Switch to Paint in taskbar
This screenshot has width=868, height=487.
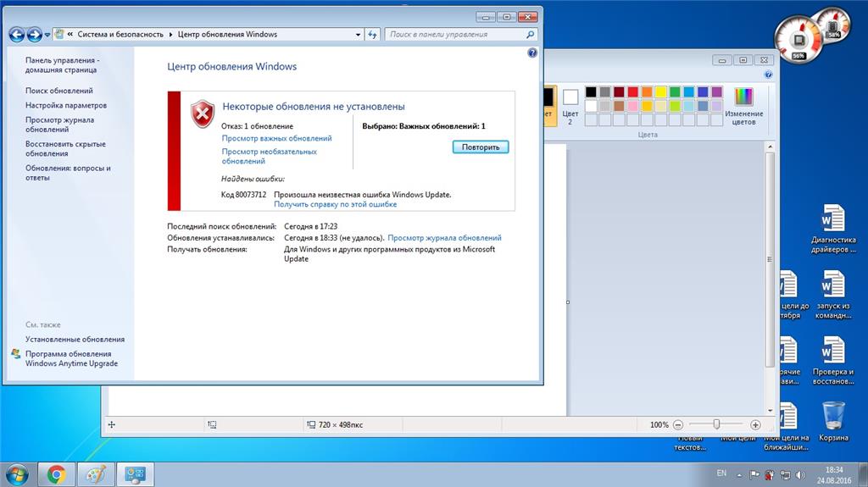[96, 474]
